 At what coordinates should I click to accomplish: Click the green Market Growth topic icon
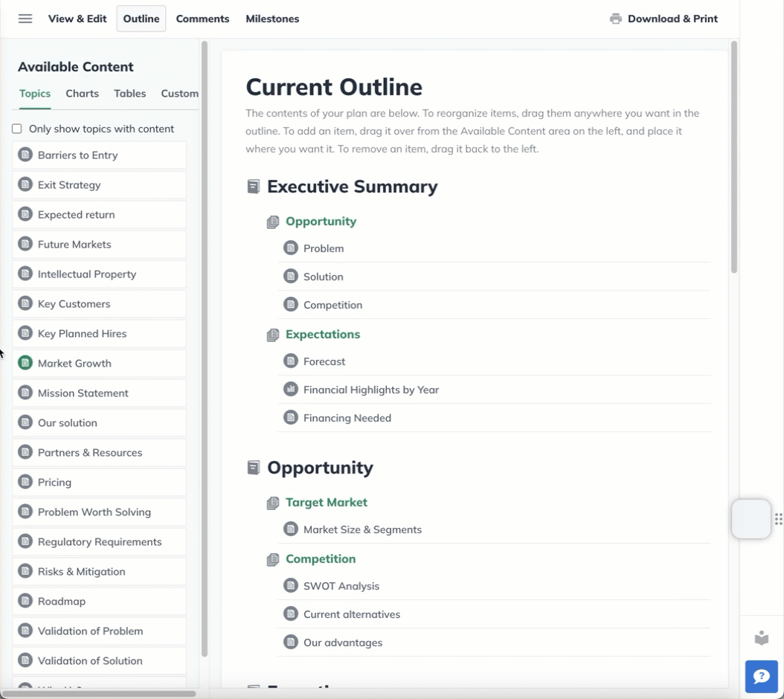[25, 363]
